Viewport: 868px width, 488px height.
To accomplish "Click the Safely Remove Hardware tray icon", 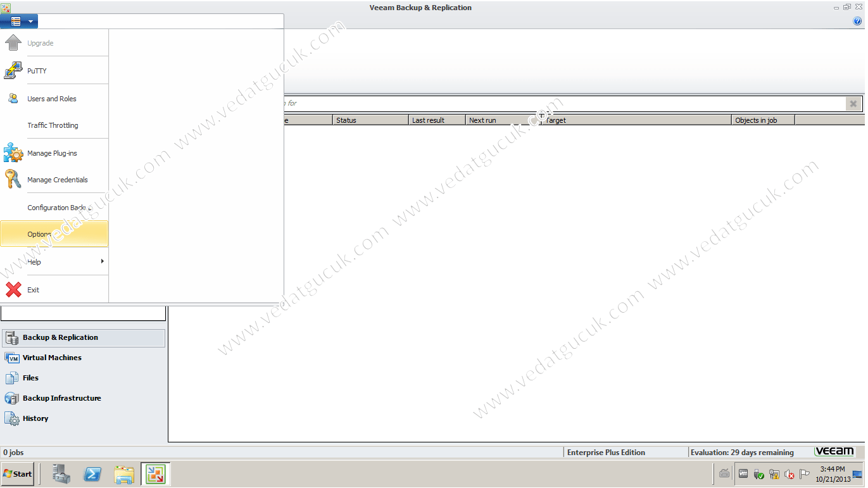I will tap(758, 474).
